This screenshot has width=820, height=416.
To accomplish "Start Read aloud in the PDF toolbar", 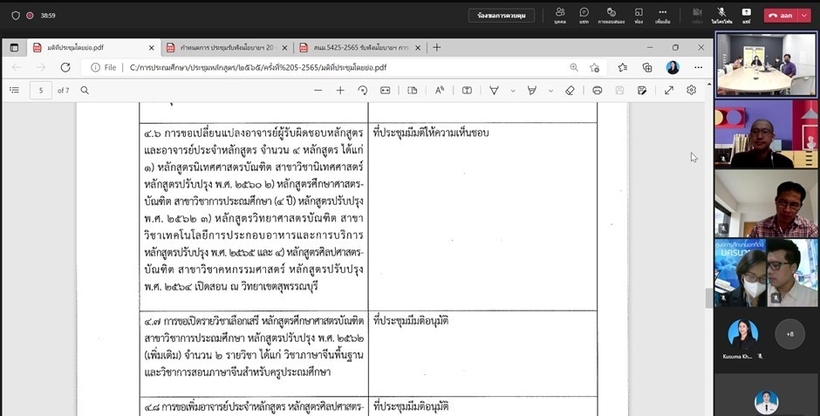I will tap(439, 91).
